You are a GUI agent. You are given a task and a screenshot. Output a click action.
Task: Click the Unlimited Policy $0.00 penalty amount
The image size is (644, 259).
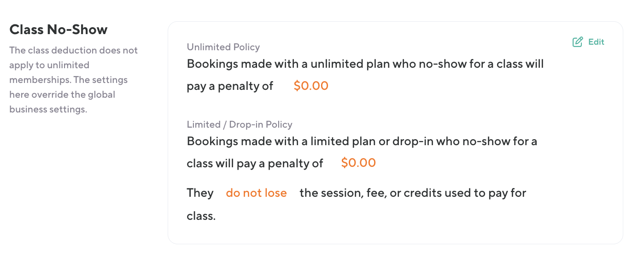[310, 86]
